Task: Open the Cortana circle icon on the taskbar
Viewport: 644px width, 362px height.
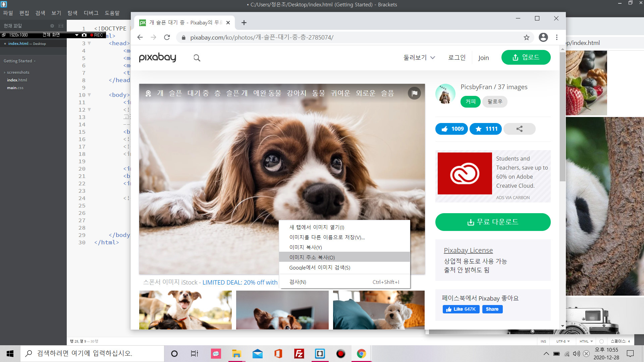Action: [174, 354]
